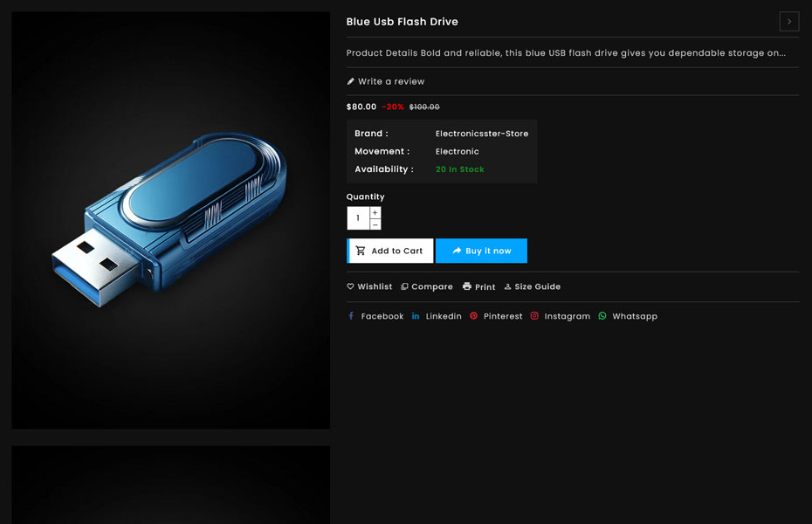
Task: Add product to Wishlist
Action: (369, 286)
